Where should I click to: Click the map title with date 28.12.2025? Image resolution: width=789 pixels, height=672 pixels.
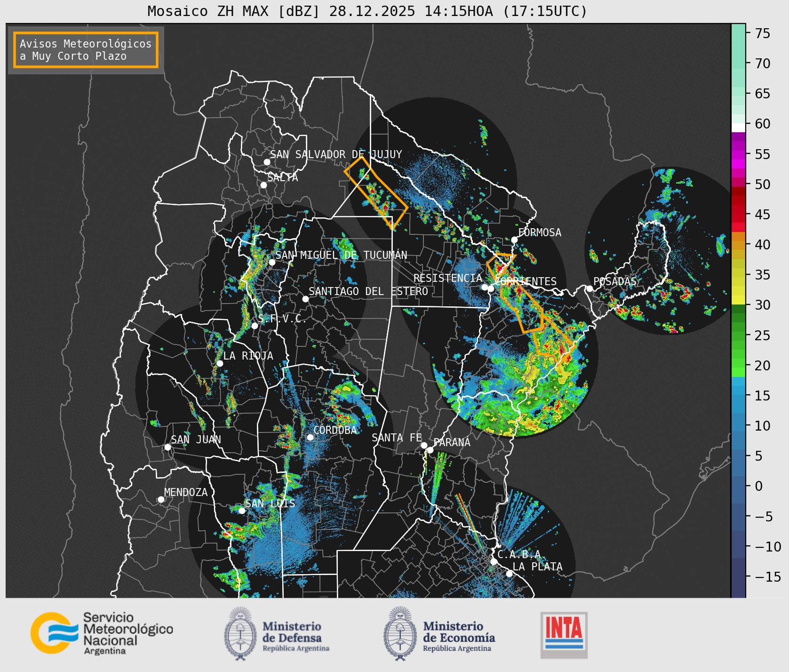[367, 11]
